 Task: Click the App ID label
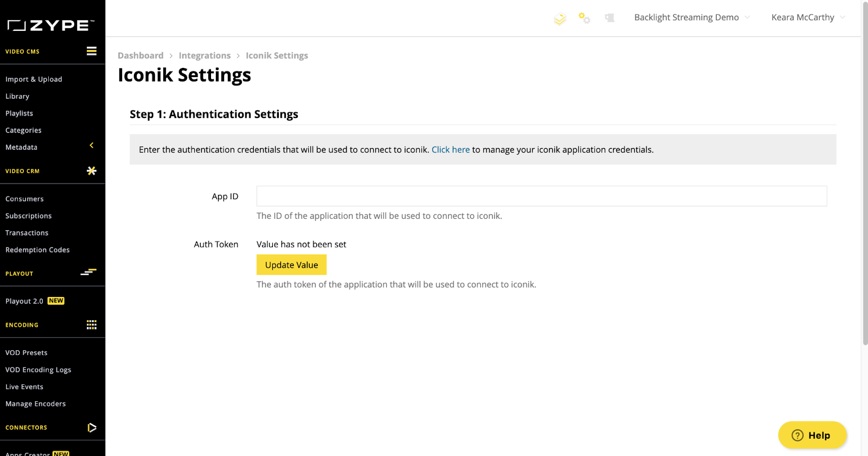[x=225, y=197]
